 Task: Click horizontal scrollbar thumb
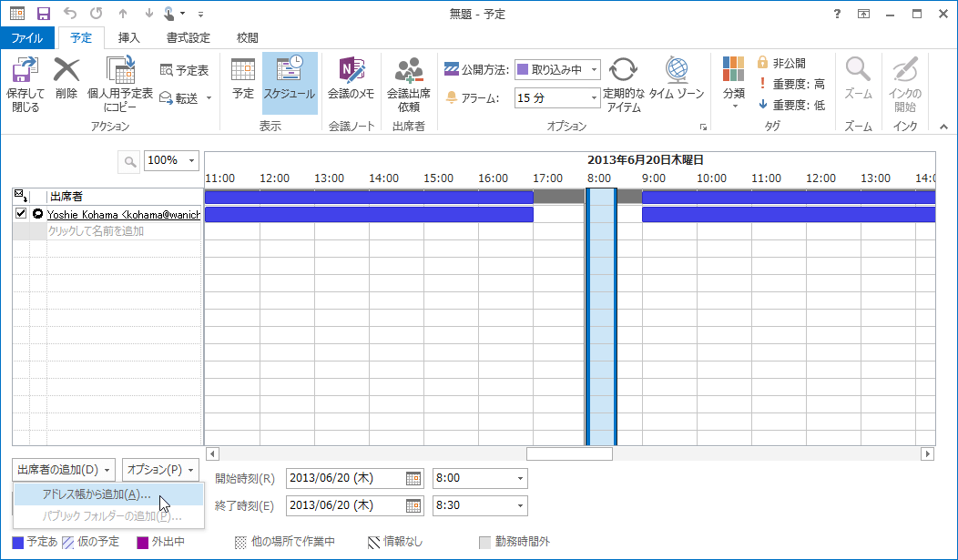pyautogui.click(x=569, y=453)
